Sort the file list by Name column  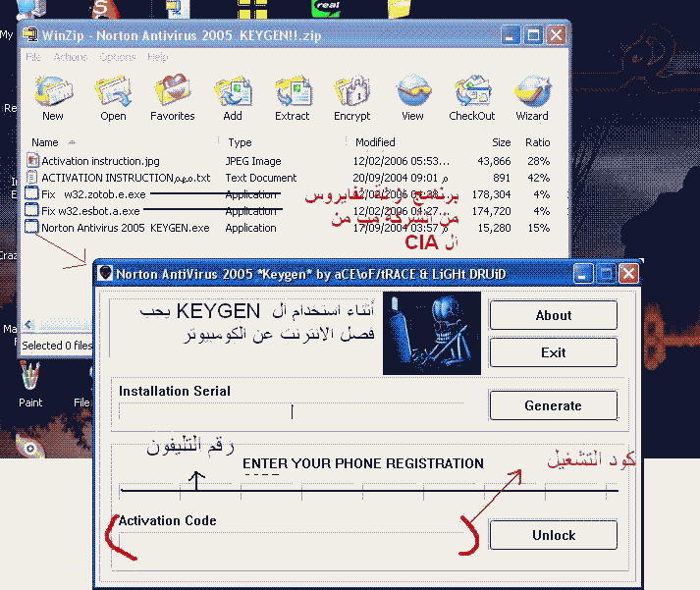click(x=45, y=142)
